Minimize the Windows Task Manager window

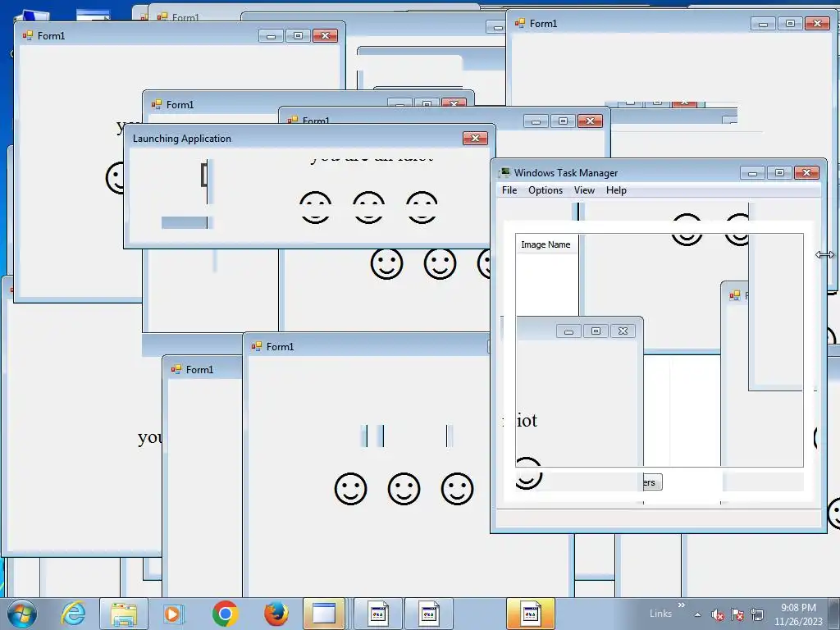click(753, 172)
